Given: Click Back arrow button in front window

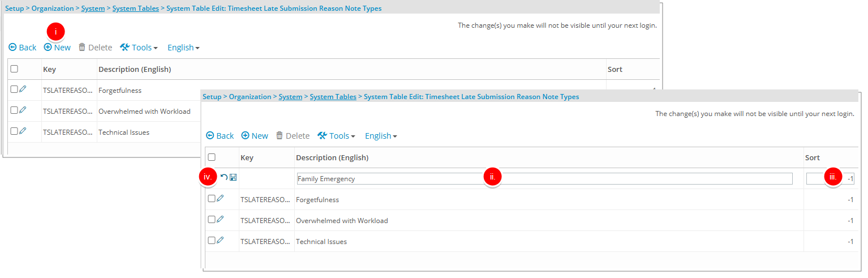Looking at the screenshot, I should 220,136.
